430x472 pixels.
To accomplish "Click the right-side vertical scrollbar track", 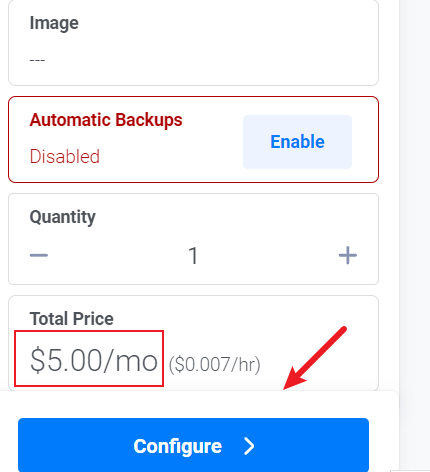I will coord(415,233).
